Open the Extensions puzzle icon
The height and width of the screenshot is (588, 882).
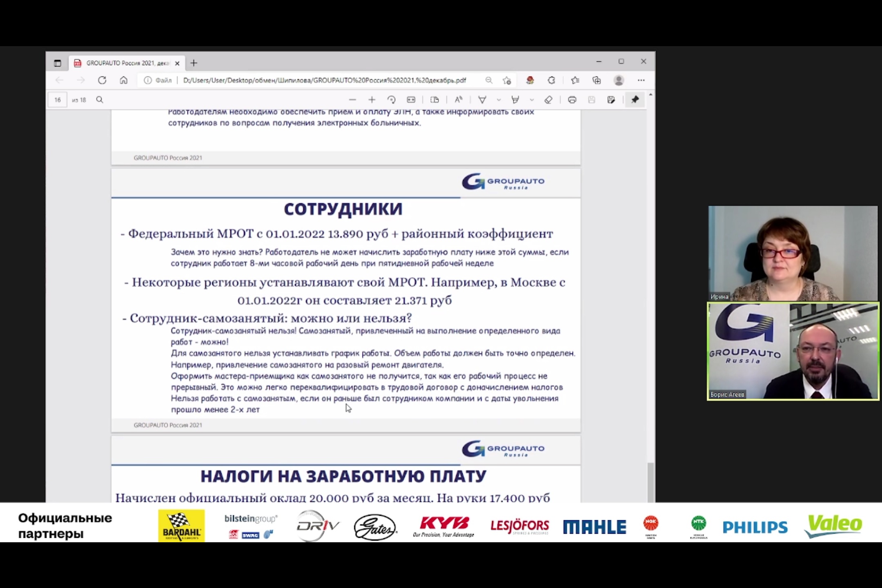pos(552,80)
